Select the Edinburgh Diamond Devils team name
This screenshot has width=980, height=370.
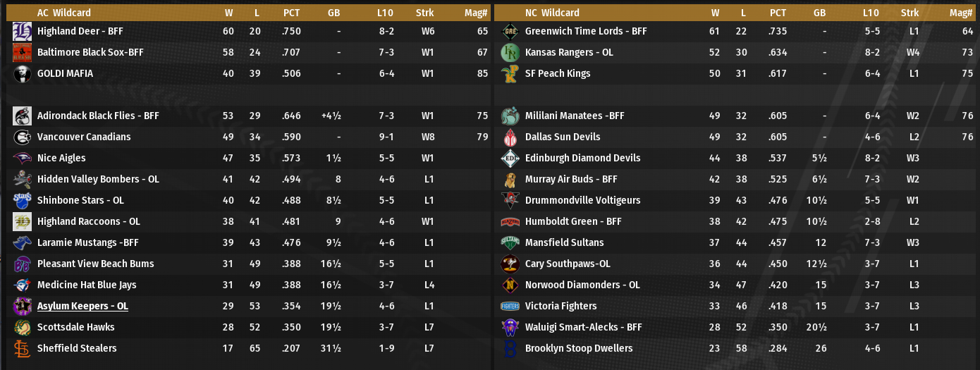[582, 158]
